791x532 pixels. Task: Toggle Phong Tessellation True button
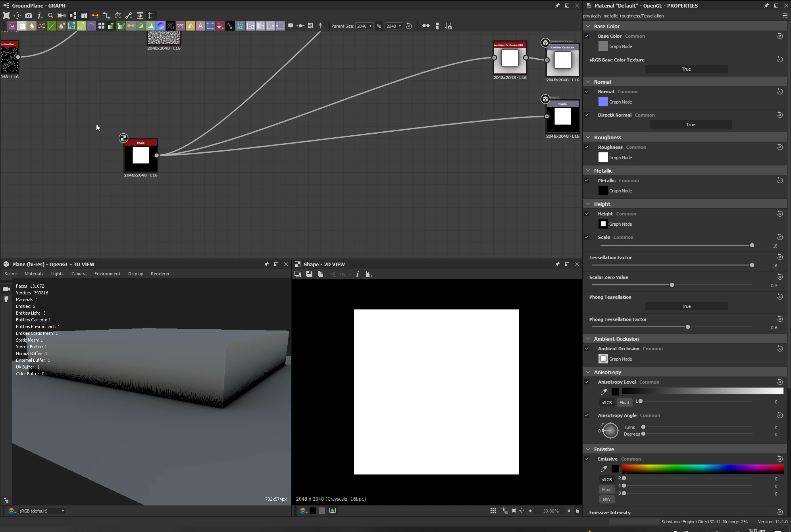point(686,306)
